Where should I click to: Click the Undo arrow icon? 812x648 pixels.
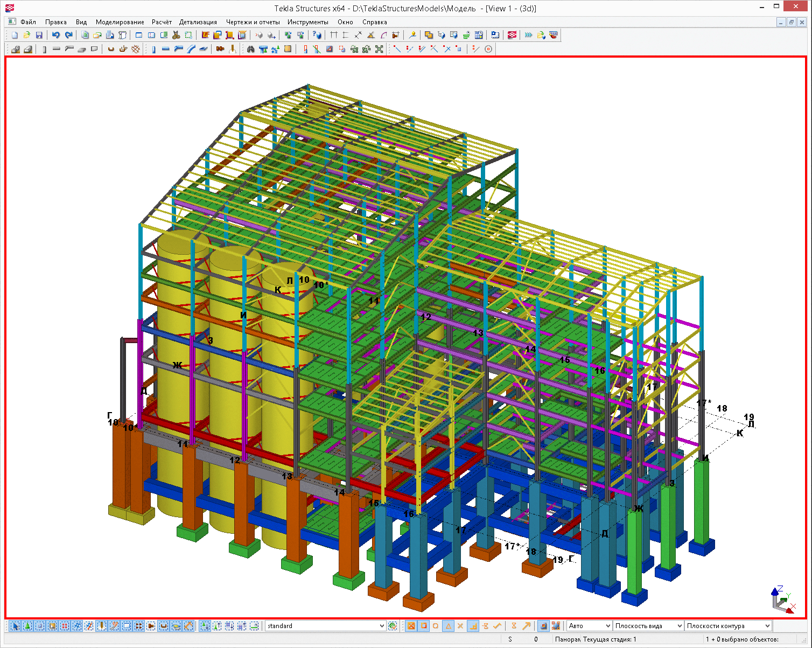(x=56, y=35)
